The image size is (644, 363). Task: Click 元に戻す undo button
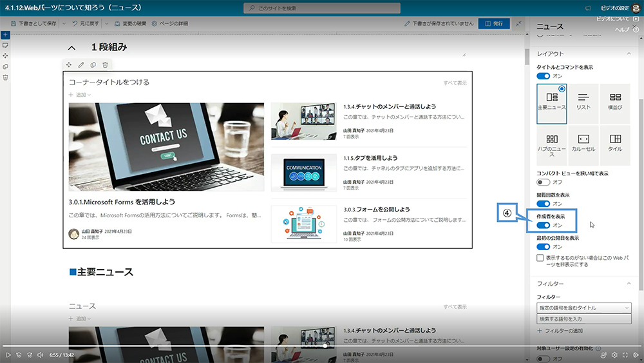(86, 23)
